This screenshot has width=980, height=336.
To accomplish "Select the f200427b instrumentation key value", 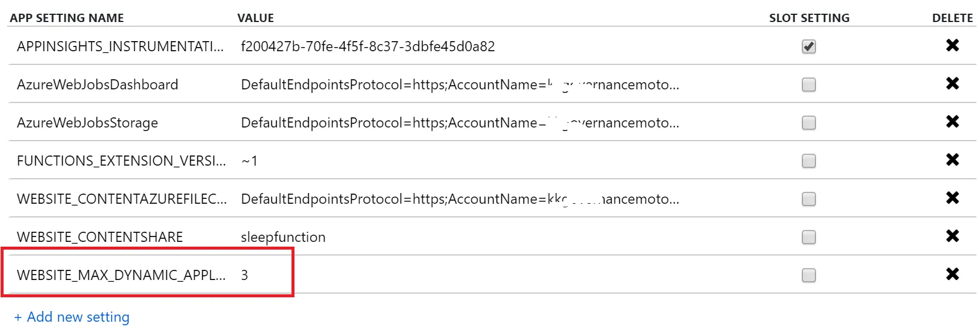I will [x=368, y=46].
